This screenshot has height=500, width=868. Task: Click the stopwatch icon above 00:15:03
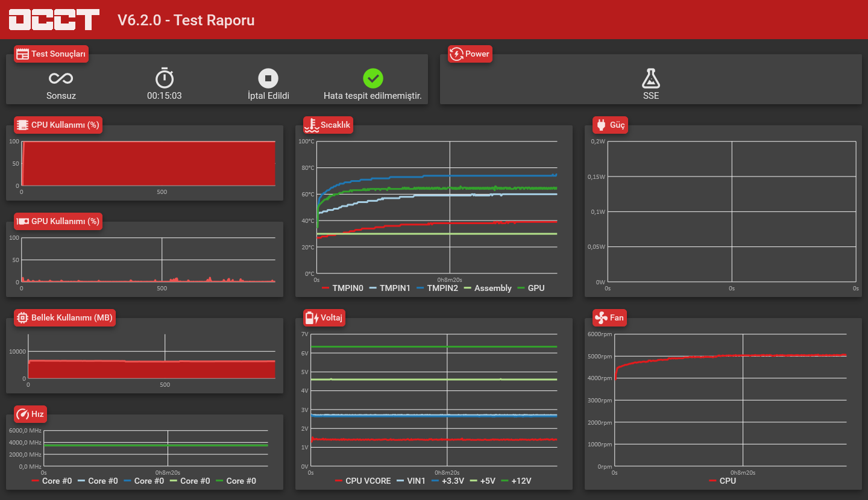[165, 78]
